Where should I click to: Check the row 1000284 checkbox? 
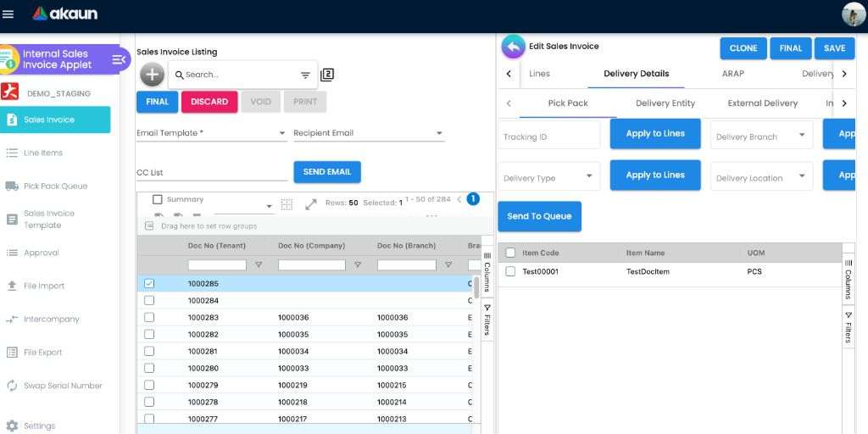(x=149, y=301)
